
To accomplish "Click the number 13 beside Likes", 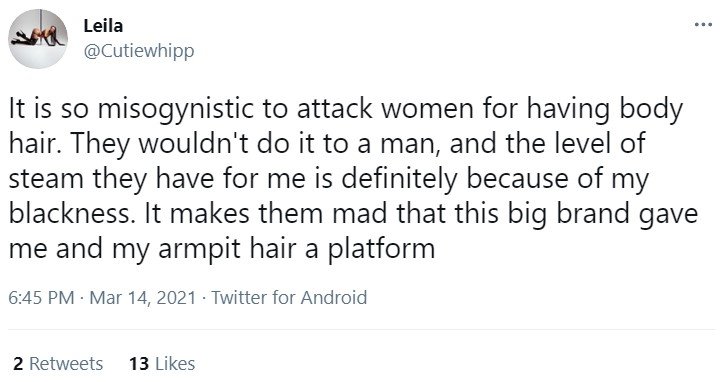I will 139,363.
